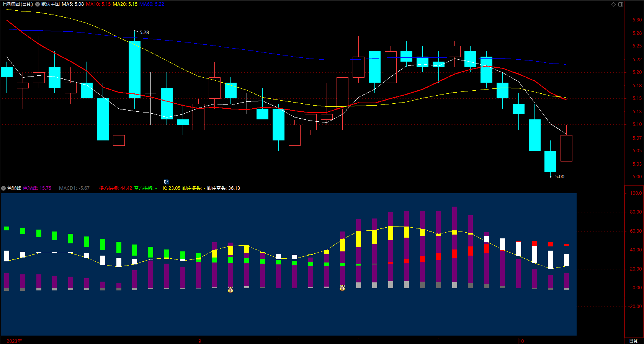The width and height of the screenshot is (644, 344).
Task: Click second money bag signal icon near zero line
Action: (x=342, y=288)
